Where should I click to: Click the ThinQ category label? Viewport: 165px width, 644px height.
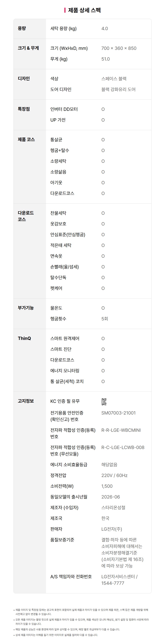[x=24, y=338]
